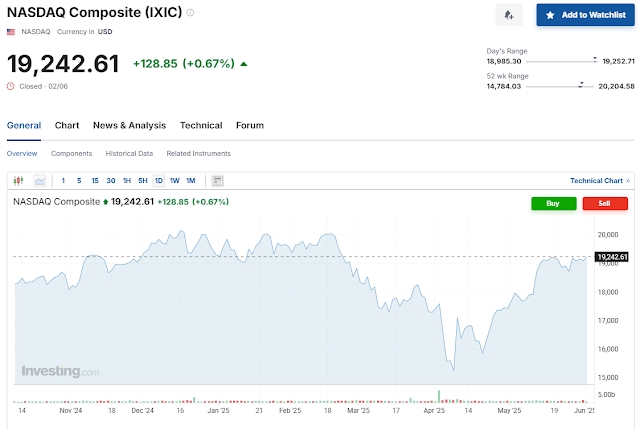Image resolution: width=640 pixels, height=430 pixels.
Task: Click the Day's Range low 18,985.30
Action: pos(504,62)
